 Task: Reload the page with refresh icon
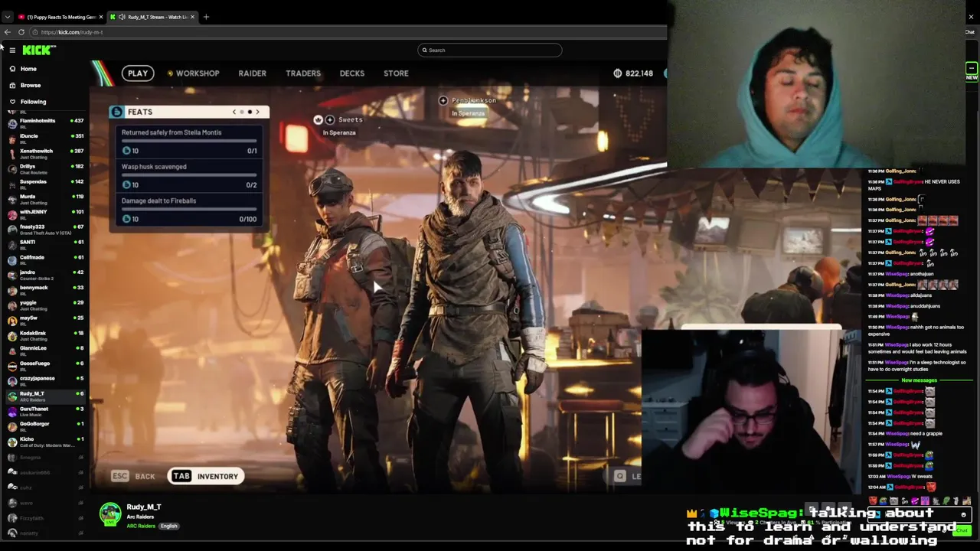click(x=21, y=32)
